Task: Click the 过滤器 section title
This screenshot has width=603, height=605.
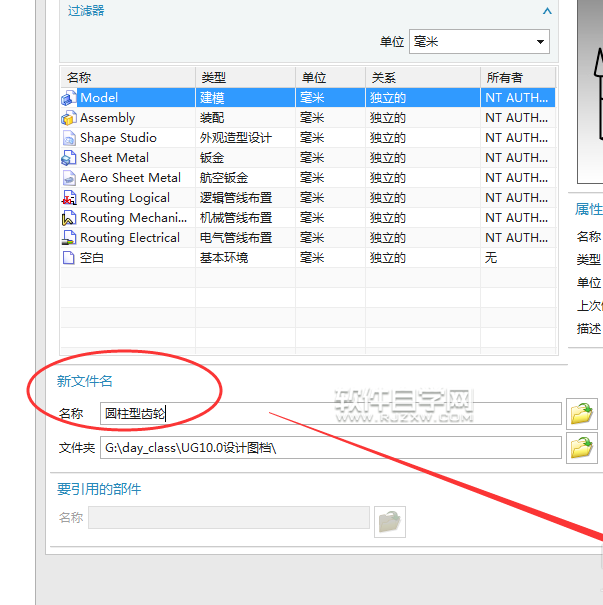Action: point(86,11)
